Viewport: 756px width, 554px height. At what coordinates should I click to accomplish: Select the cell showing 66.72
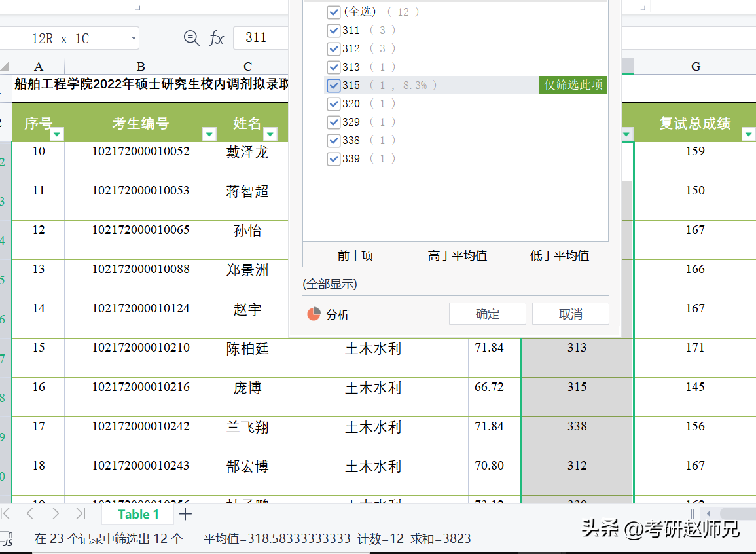(x=494, y=397)
